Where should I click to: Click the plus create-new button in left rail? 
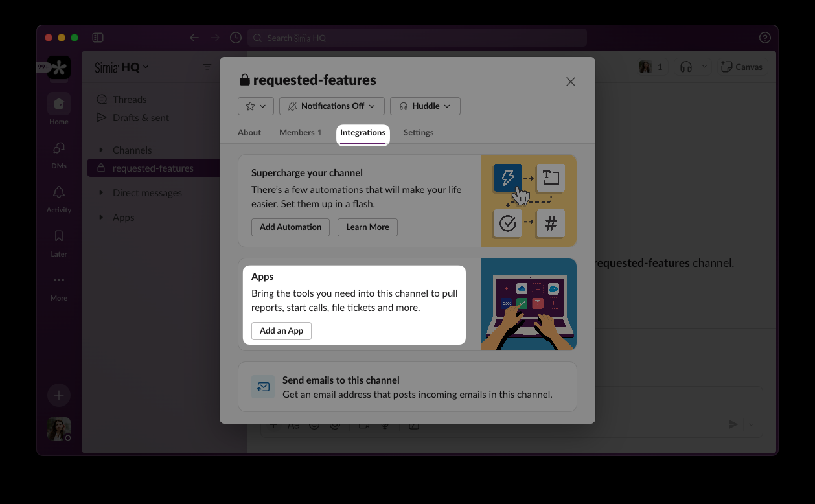(x=59, y=395)
